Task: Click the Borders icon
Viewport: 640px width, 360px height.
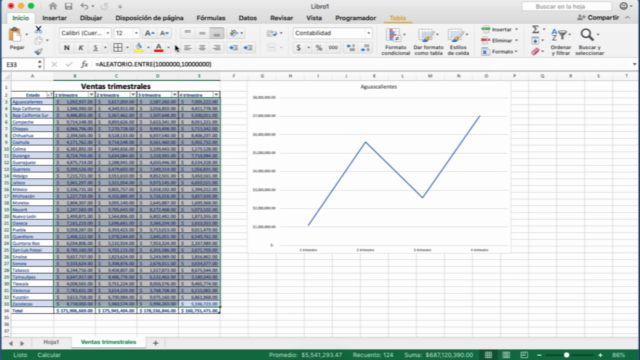Action: click(x=118, y=48)
